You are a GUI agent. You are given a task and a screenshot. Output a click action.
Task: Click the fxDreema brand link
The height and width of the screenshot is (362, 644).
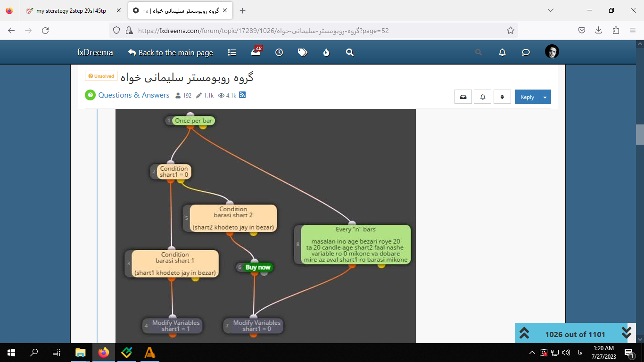point(95,52)
